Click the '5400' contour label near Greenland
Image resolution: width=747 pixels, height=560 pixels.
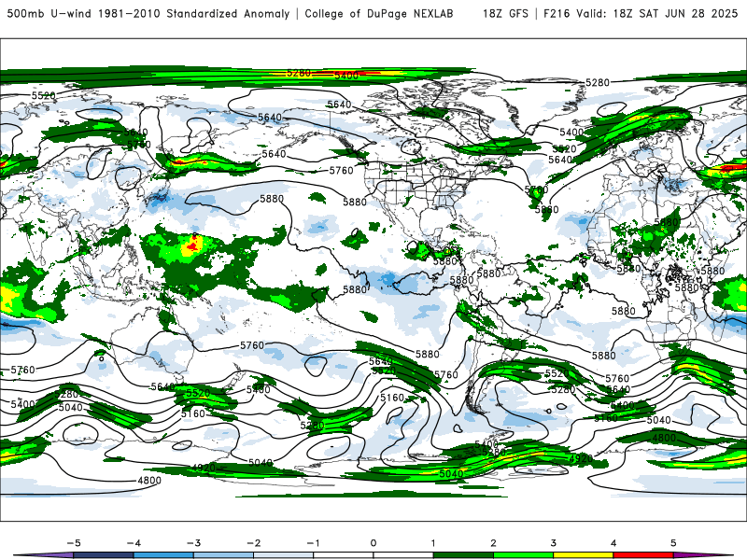click(571, 132)
